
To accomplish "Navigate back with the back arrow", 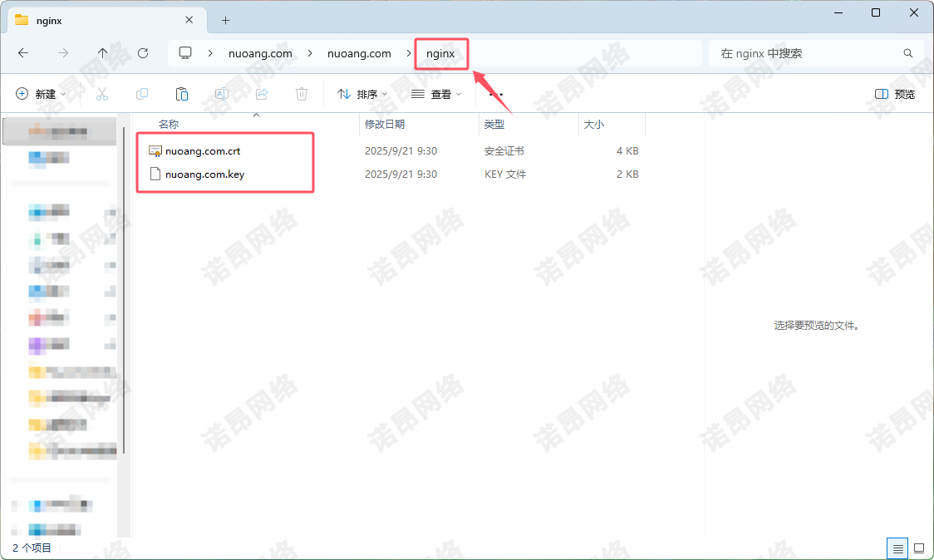I will pyautogui.click(x=23, y=53).
